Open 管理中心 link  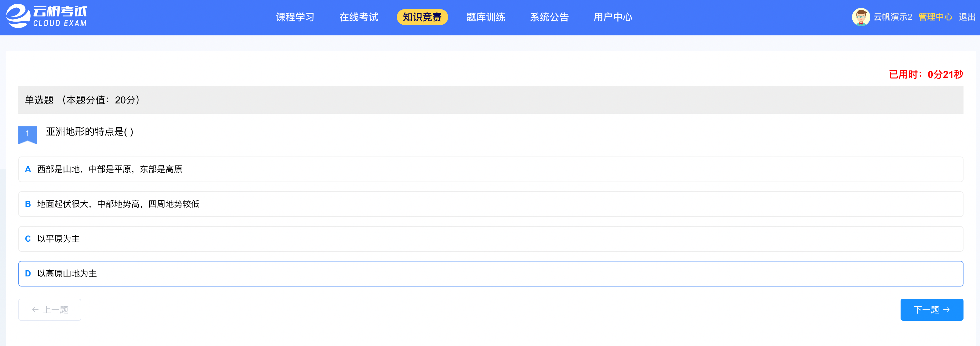[935, 17]
